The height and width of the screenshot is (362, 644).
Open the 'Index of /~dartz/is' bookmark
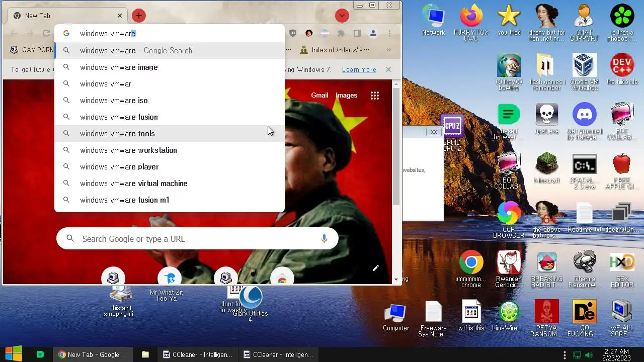(x=335, y=50)
